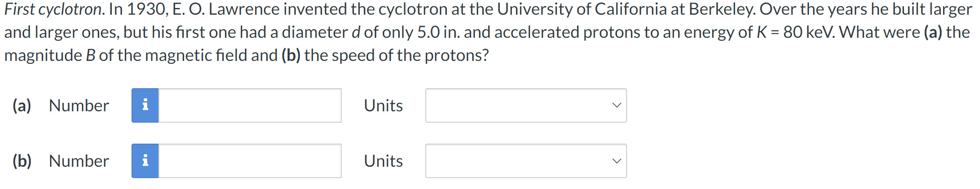
Task: Click the "Number" label in row (b)
Action: tap(79, 161)
